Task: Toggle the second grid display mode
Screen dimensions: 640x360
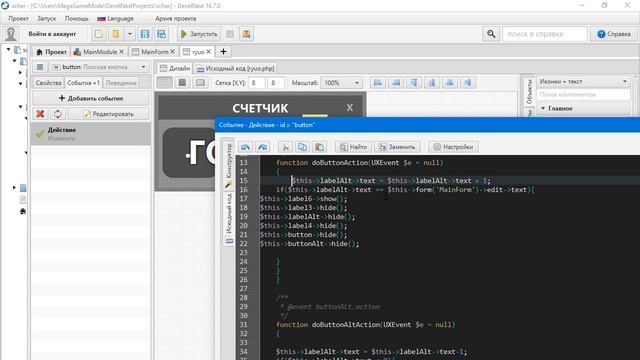Action: (x=182, y=83)
